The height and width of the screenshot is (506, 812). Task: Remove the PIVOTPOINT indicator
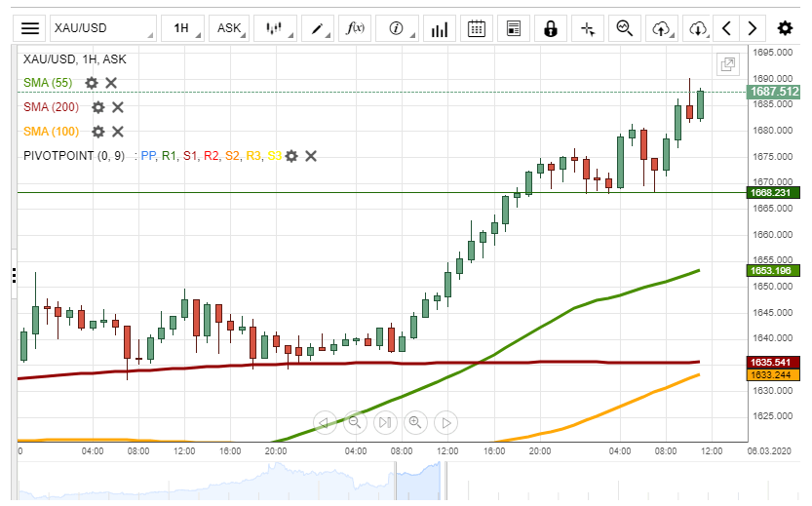pyautogui.click(x=311, y=156)
